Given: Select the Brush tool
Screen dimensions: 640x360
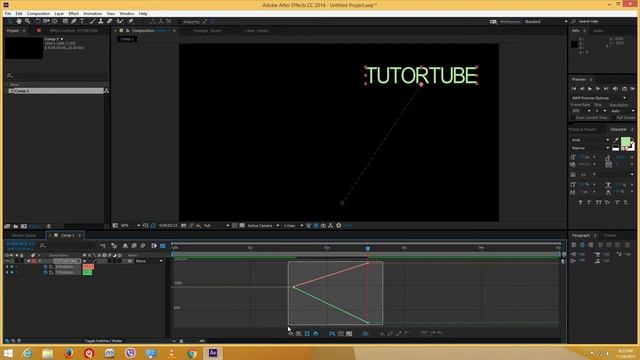Looking at the screenshot, I should [93, 21].
